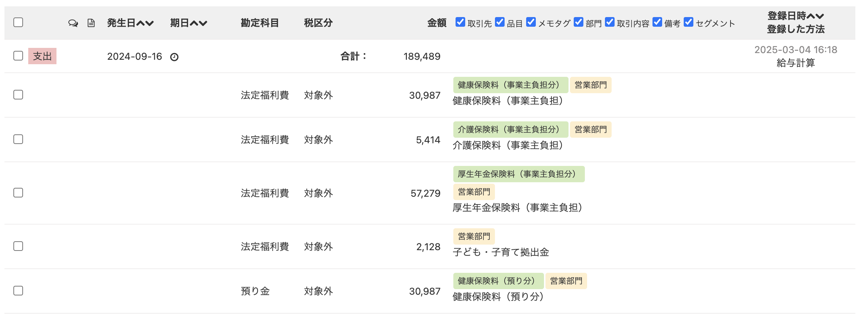The image size is (868, 314).
Task: Click the 健康保険料（事業主負担分） green tag
Action: pyautogui.click(x=511, y=85)
